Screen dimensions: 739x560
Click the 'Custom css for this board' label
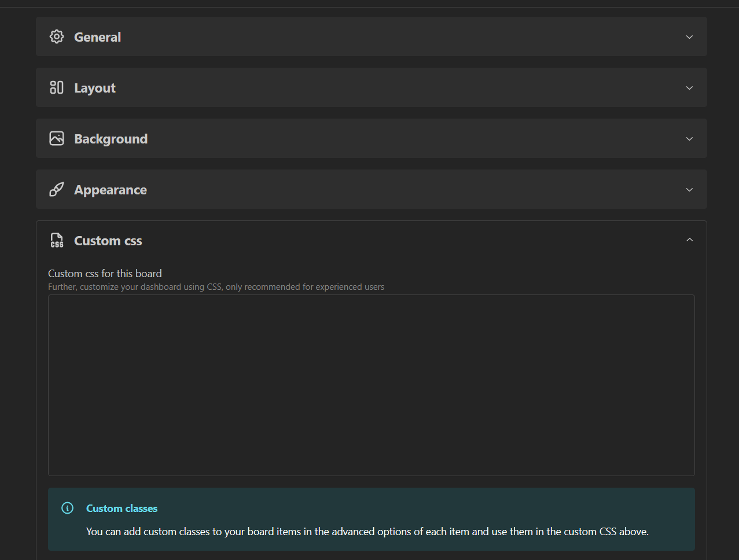105,274
